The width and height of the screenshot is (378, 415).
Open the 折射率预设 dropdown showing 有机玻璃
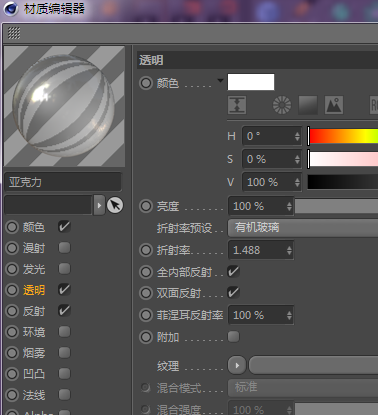click(x=303, y=228)
